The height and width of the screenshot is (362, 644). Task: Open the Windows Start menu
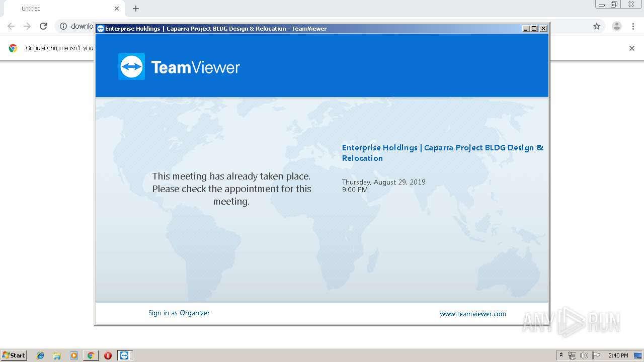point(14,355)
